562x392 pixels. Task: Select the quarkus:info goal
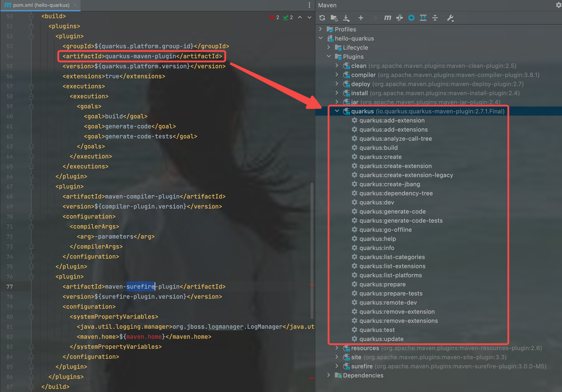(x=377, y=248)
